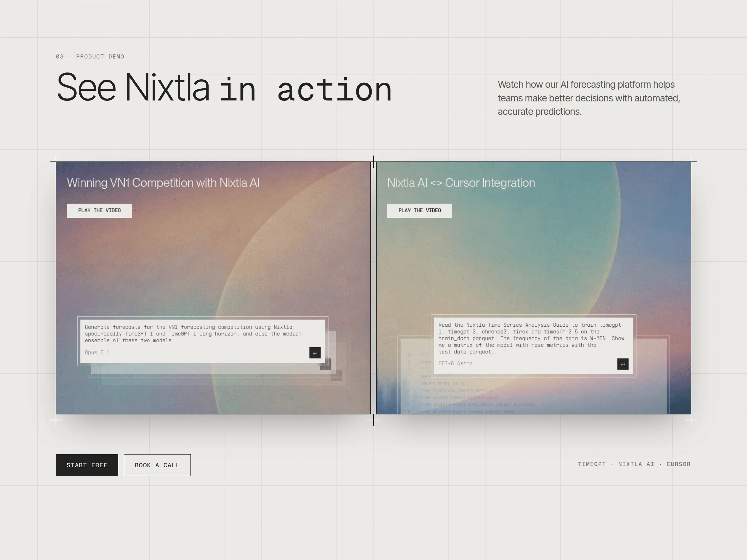Image resolution: width=747 pixels, height=560 pixels.
Task: Select the 'Opus 5.1' model label
Action: [97, 352]
